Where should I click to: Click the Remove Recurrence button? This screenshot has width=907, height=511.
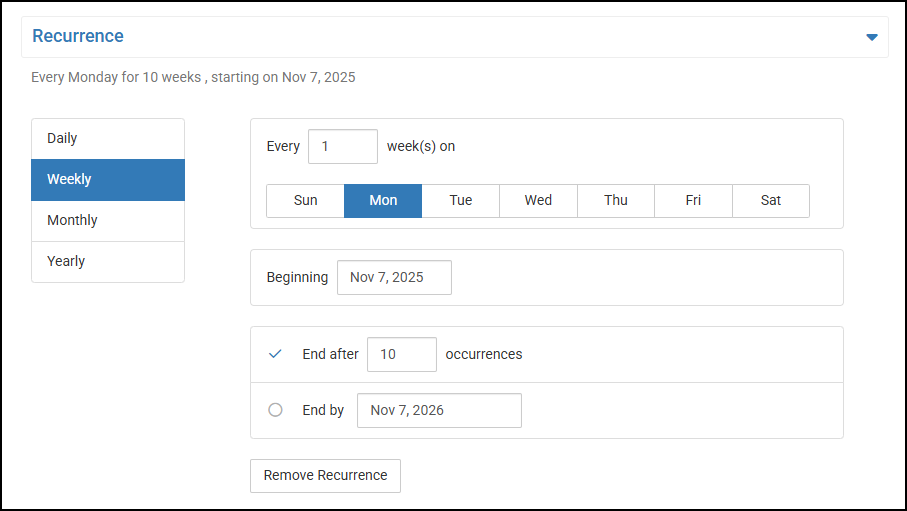325,476
